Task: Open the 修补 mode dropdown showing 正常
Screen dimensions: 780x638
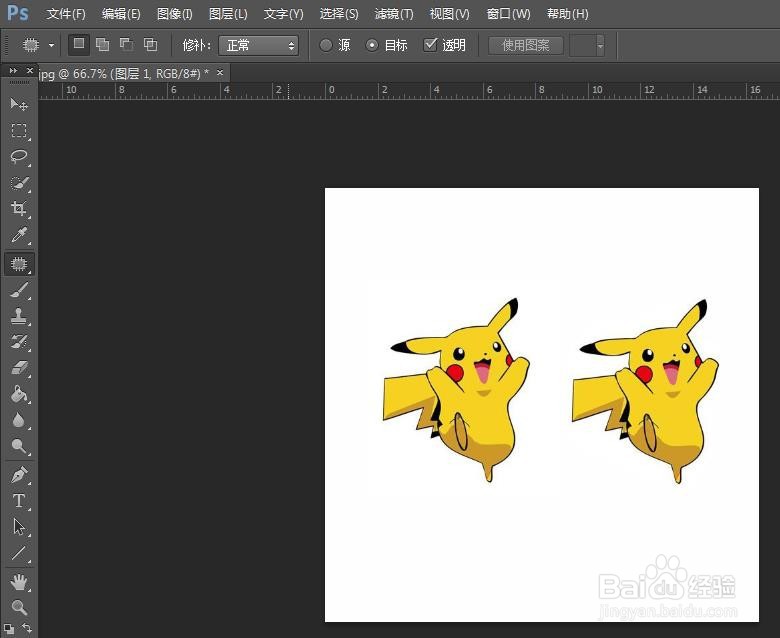Action: pyautogui.click(x=259, y=46)
